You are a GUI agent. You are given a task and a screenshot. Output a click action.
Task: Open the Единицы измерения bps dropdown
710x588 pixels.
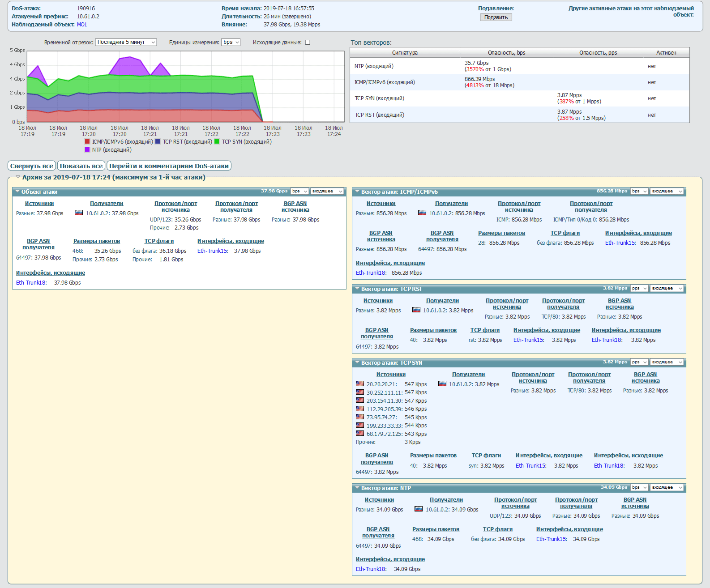[x=231, y=42]
